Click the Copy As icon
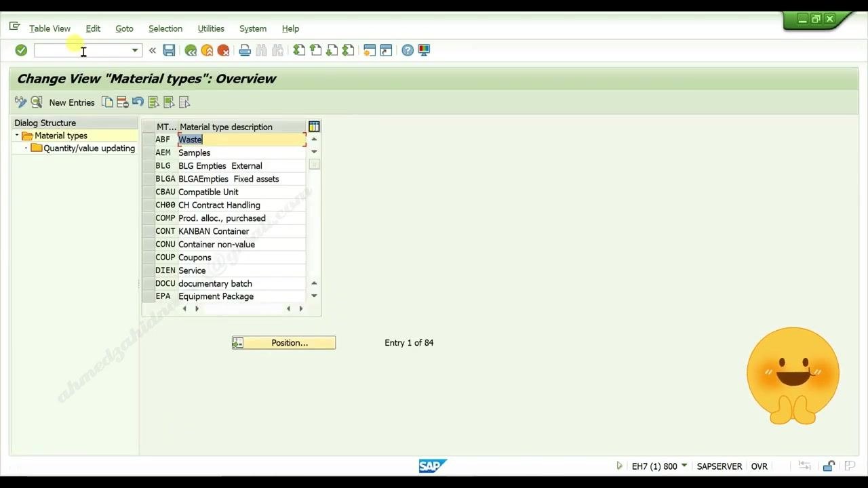The image size is (868, 488). 107,102
